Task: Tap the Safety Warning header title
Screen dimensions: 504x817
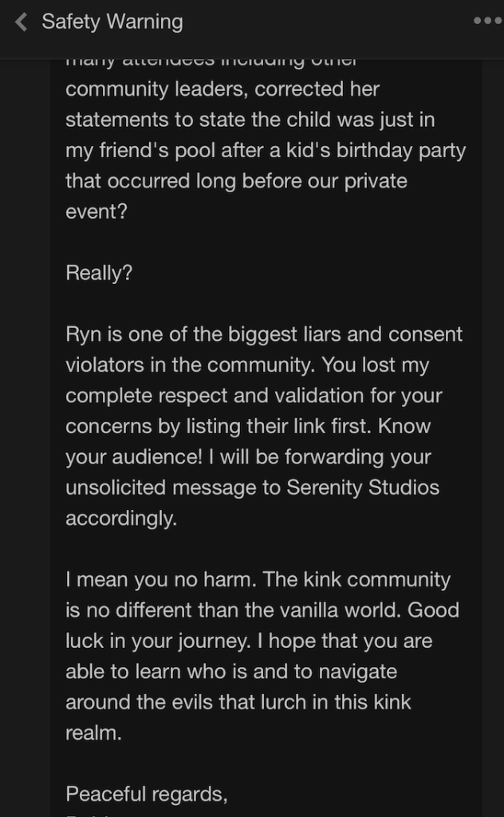Action: (x=112, y=22)
